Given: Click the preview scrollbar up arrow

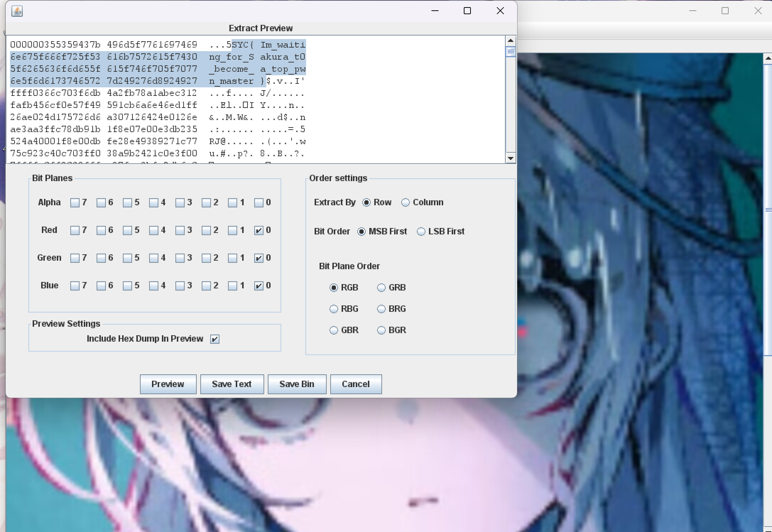Looking at the screenshot, I should (511, 40).
